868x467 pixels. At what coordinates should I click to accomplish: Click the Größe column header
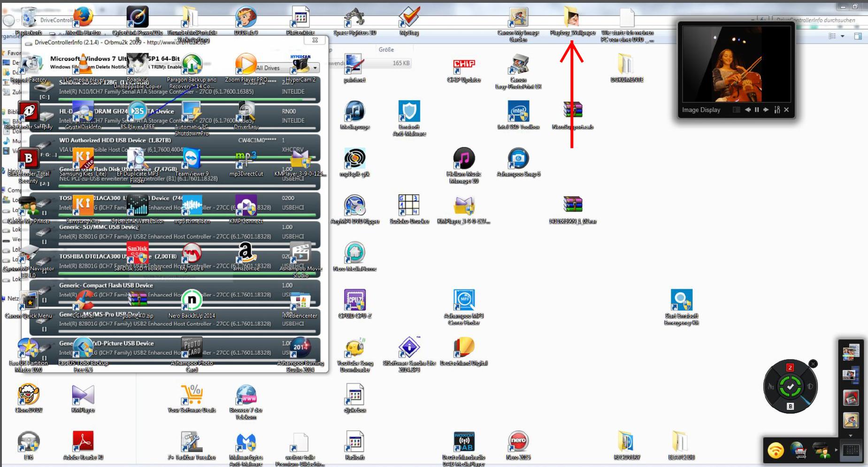(x=386, y=50)
